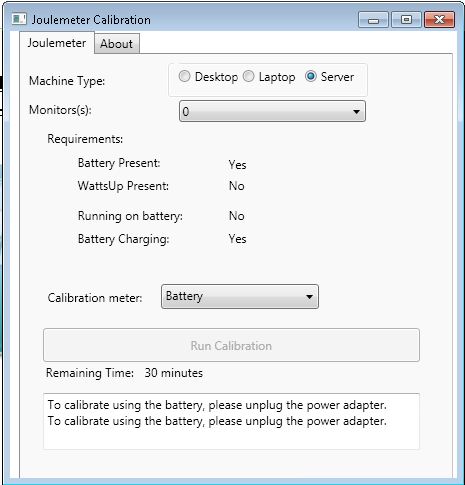465x485 pixels.
Task: Click the Battery Charging: label
Action: point(124,239)
